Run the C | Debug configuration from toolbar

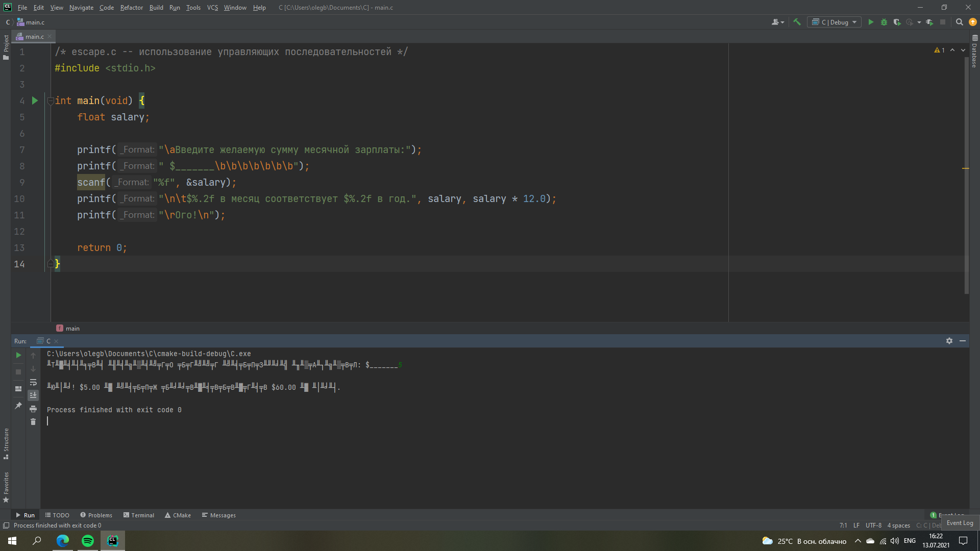tap(871, 22)
